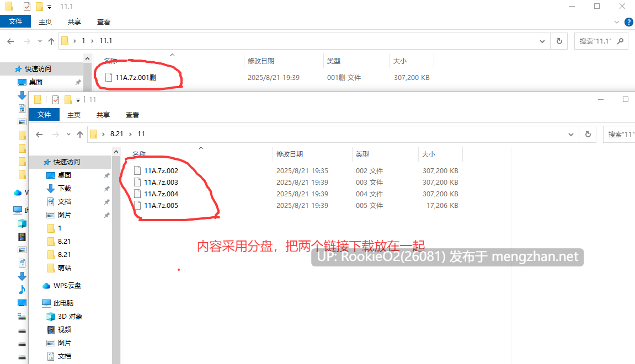
Task: Click new folder icon in the 11 window title bar
Action: [68, 100]
